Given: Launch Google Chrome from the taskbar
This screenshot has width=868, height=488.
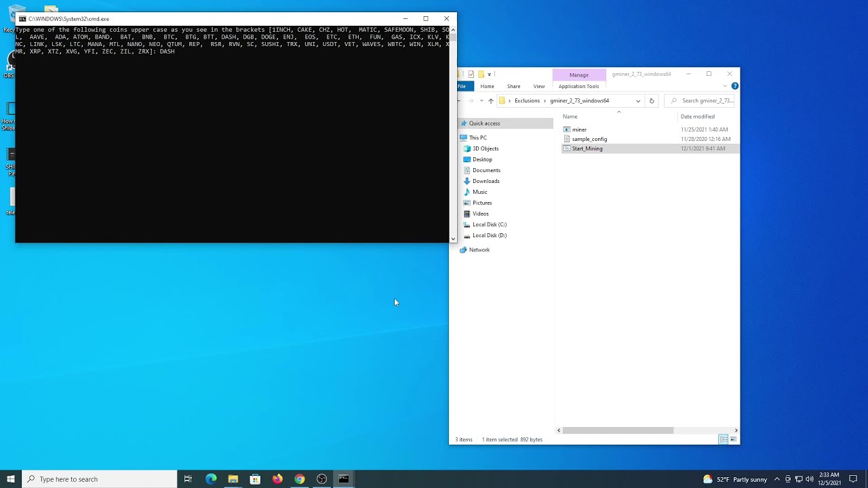Looking at the screenshot, I should click(x=300, y=479).
